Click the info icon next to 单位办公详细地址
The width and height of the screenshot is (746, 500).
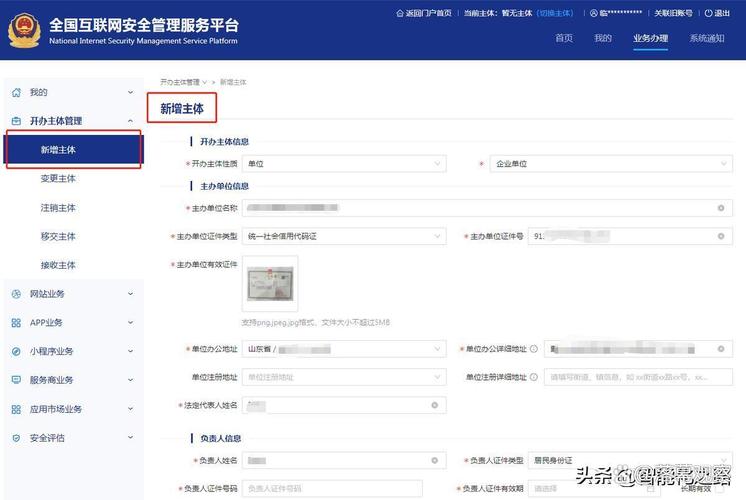click(534, 349)
